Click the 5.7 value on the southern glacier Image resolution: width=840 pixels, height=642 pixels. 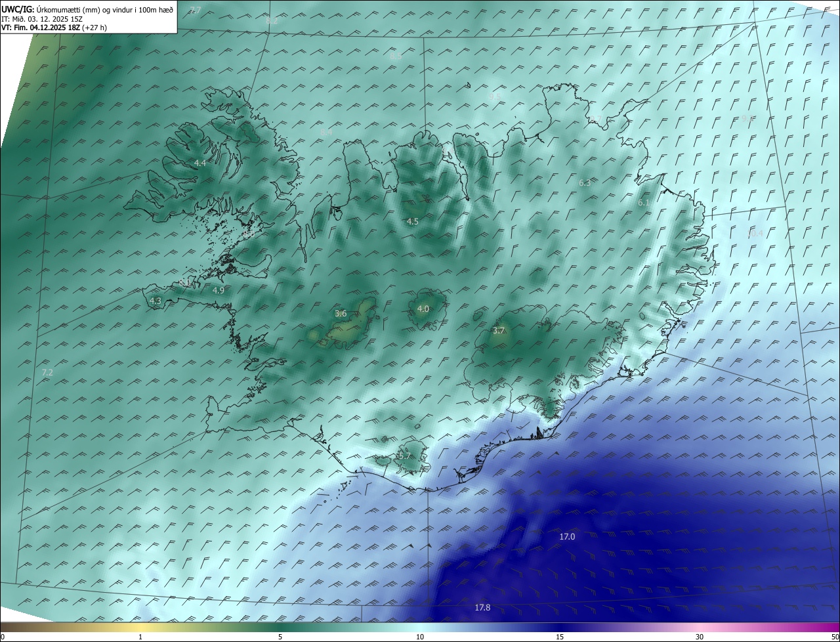pyautogui.click(x=404, y=456)
